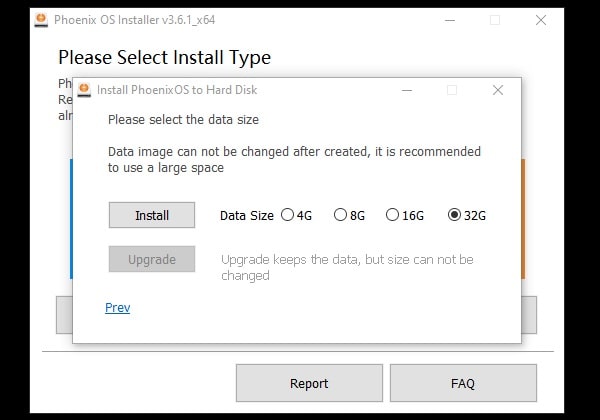
Task: Open the Report button in main installer
Action: 309,383
